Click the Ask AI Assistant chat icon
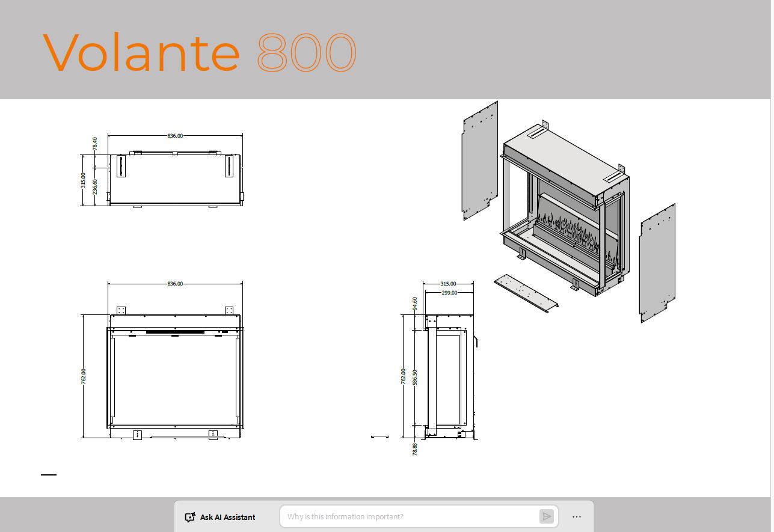 click(189, 516)
